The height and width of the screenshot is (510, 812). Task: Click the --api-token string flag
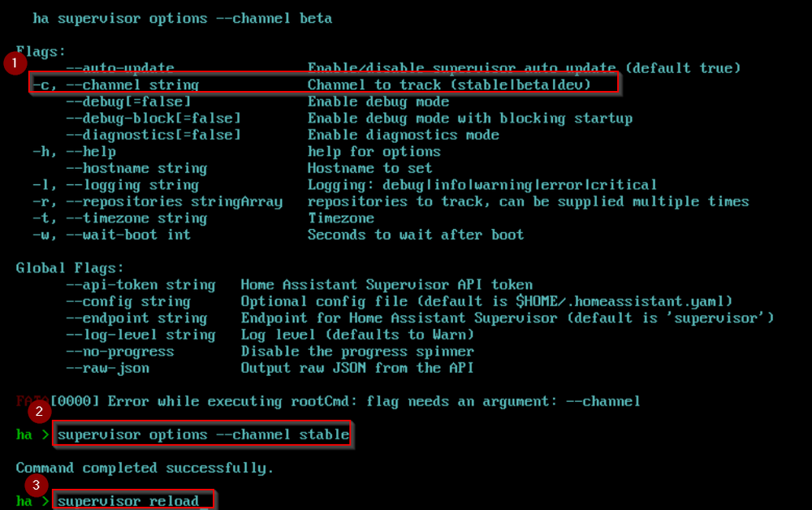(x=140, y=285)
